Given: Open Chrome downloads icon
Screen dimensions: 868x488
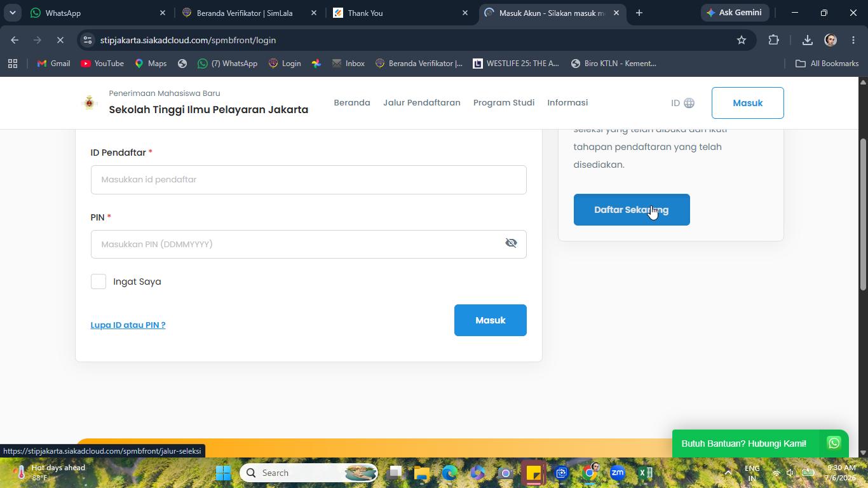Looking at the screenshot, I should click(807, 40).
